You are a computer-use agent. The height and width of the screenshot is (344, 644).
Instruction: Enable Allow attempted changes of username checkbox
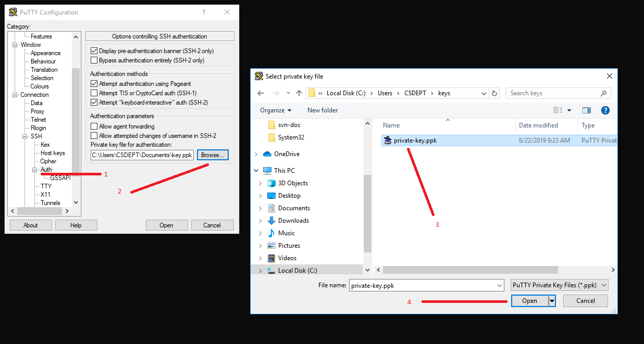pos(94,136)
